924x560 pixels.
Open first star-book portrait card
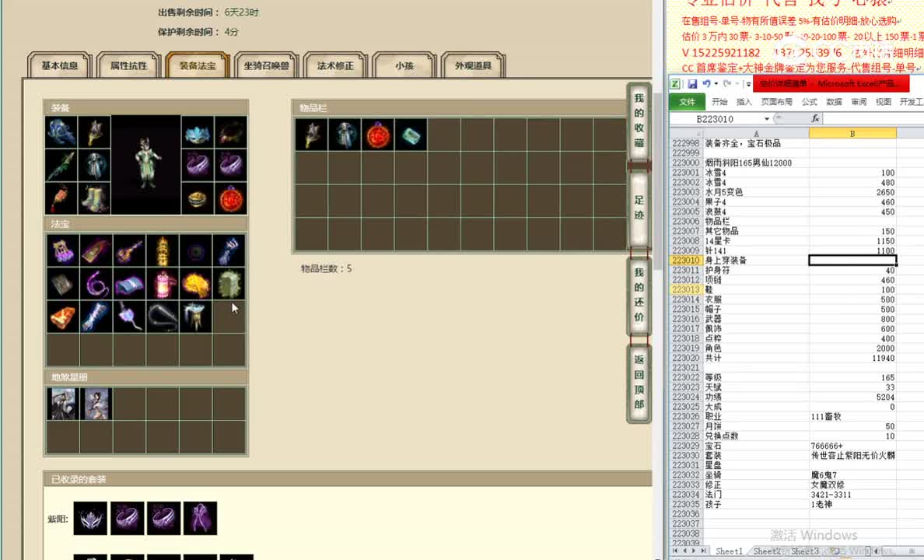62,404
